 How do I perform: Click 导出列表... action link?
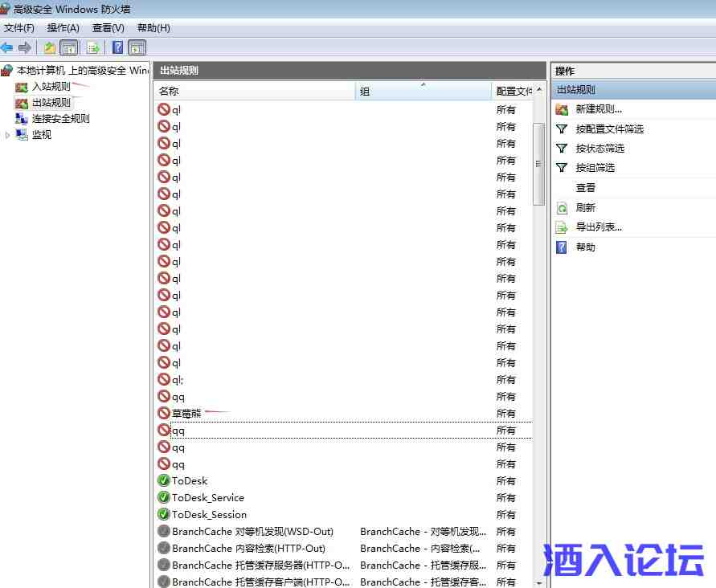coord(599,227)
